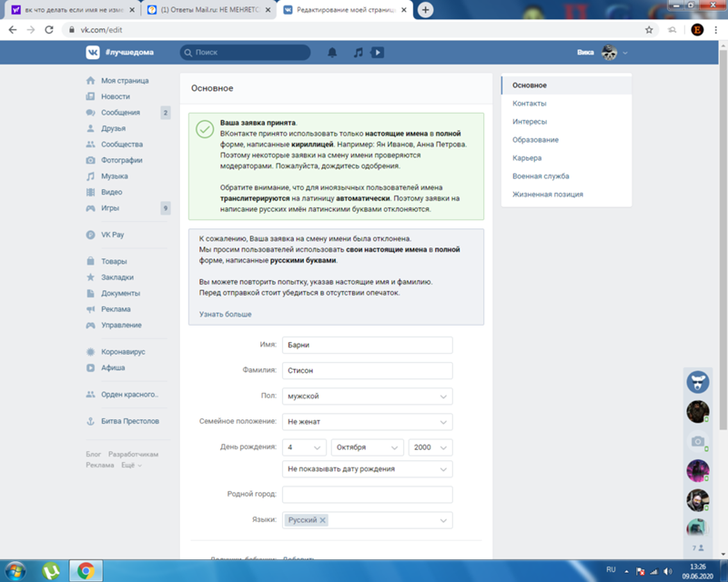
Task: Reload the page in Chrome
Action: pyautogui.click(x=49, y=30)
